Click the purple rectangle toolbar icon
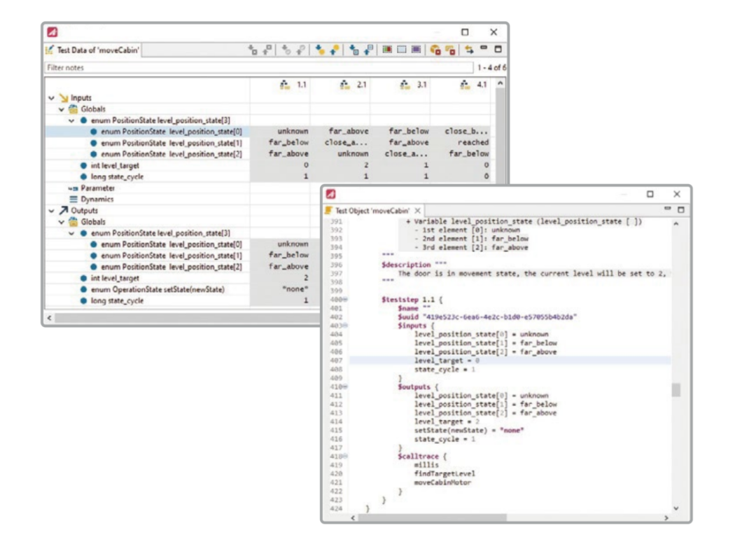The image size is (756, 542). click(416, 49)
